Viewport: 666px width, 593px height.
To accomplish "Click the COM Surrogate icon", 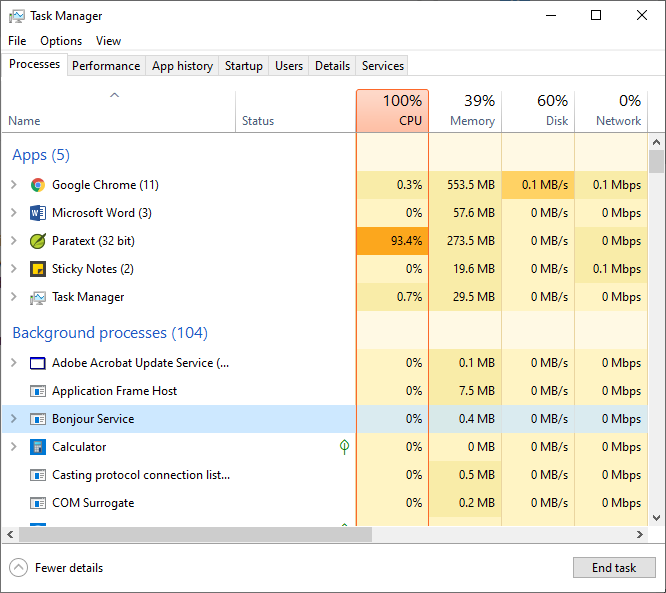I will pos(38,503).
